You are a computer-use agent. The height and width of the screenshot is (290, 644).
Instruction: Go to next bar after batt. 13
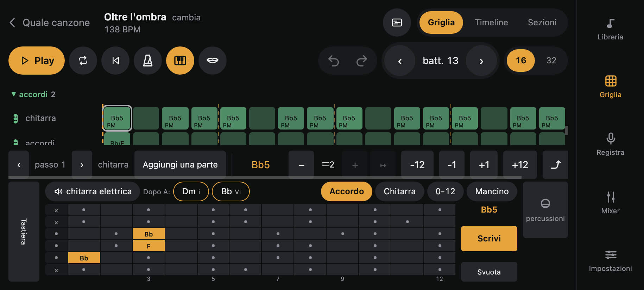coord(481,61)
